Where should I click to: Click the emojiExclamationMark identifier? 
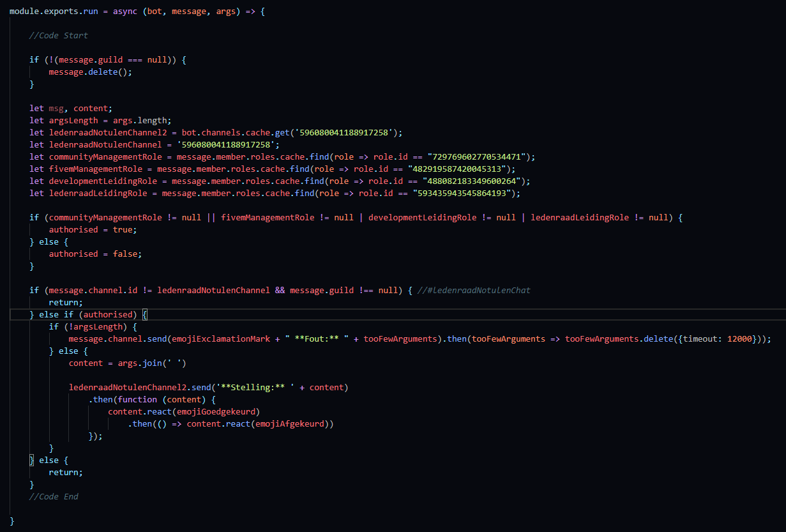point(221,339)
